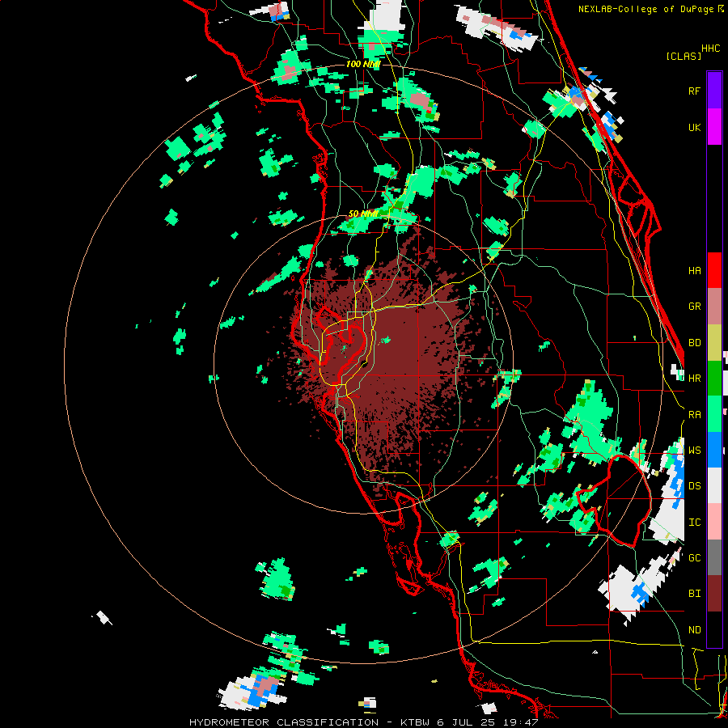Viewport: 728px width, 728px height.
Task: Click the HR dark green legend swatch
Action: [x=714, y=379]
